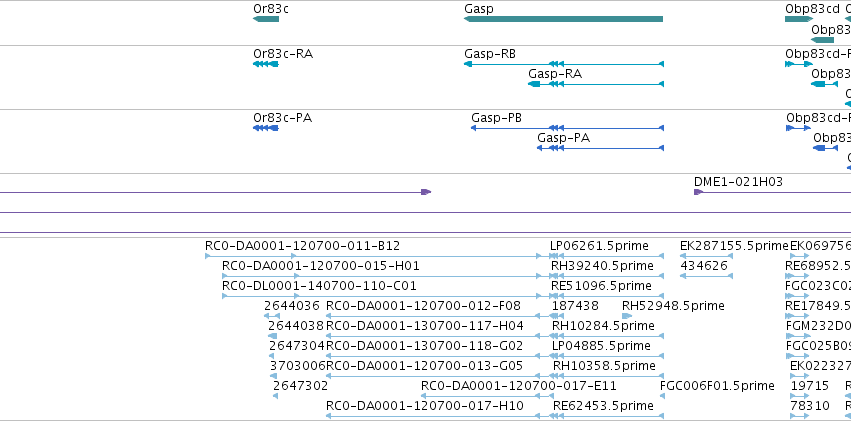Select the EK287155.5prime EST label
The image size is (851, 421).
pos(734,246)
